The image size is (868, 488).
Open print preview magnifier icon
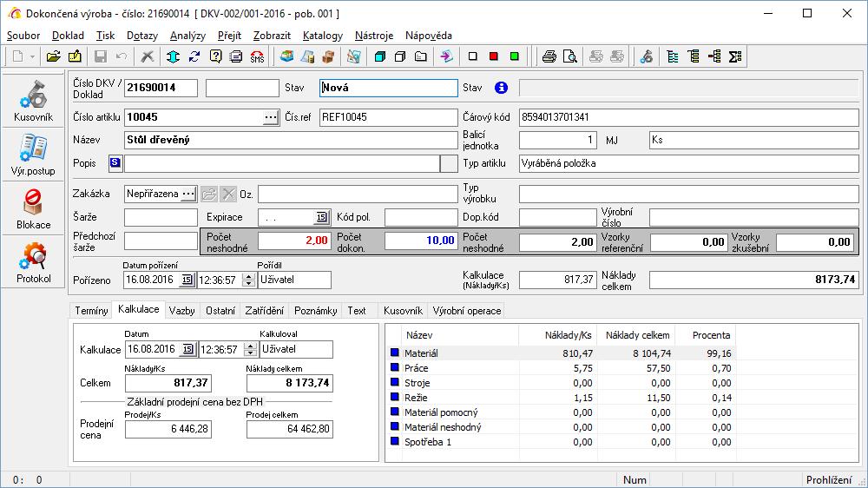[569, 56]
